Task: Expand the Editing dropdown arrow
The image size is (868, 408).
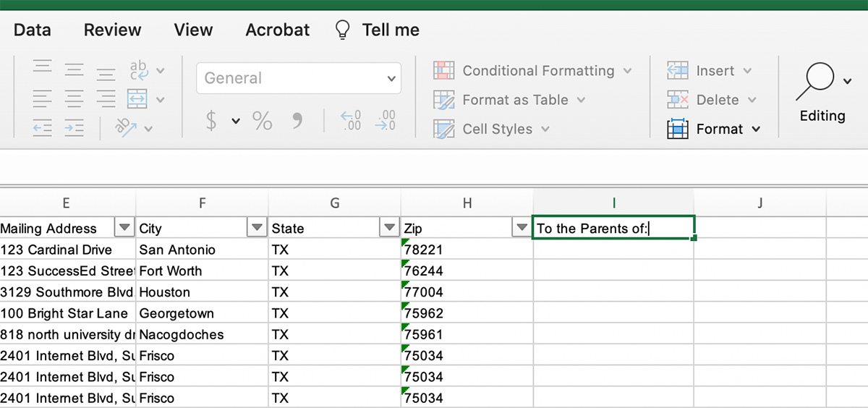Action: [x=847, y=81]
